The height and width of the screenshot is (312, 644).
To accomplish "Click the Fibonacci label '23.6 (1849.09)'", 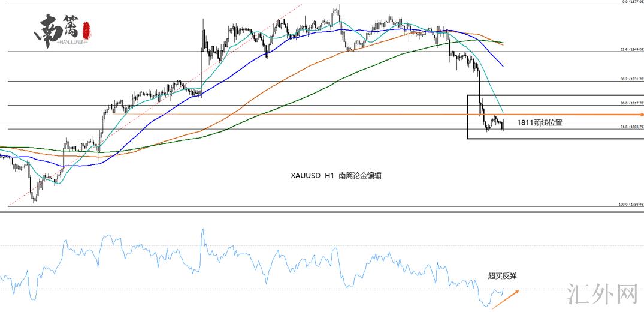I will tap(632, 49).
